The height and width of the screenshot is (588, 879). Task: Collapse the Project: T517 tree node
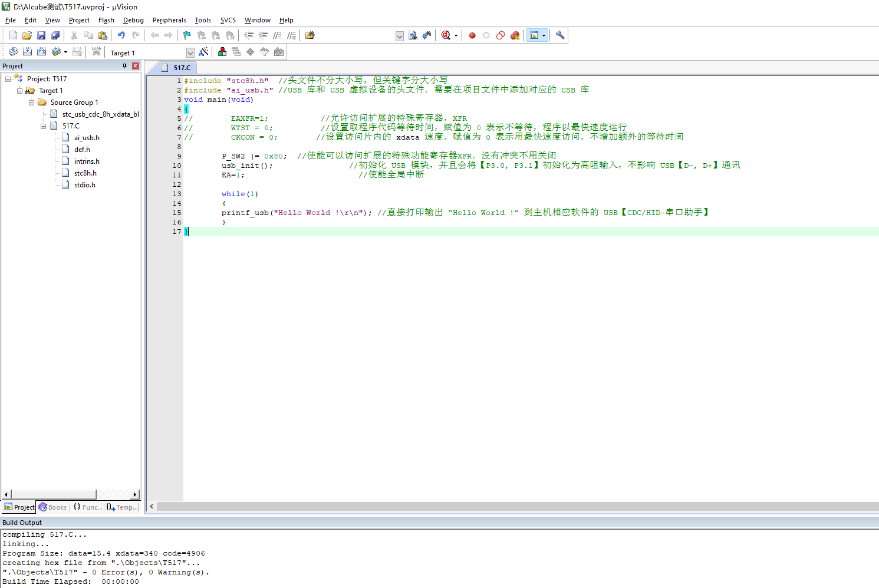click(8, 79)
